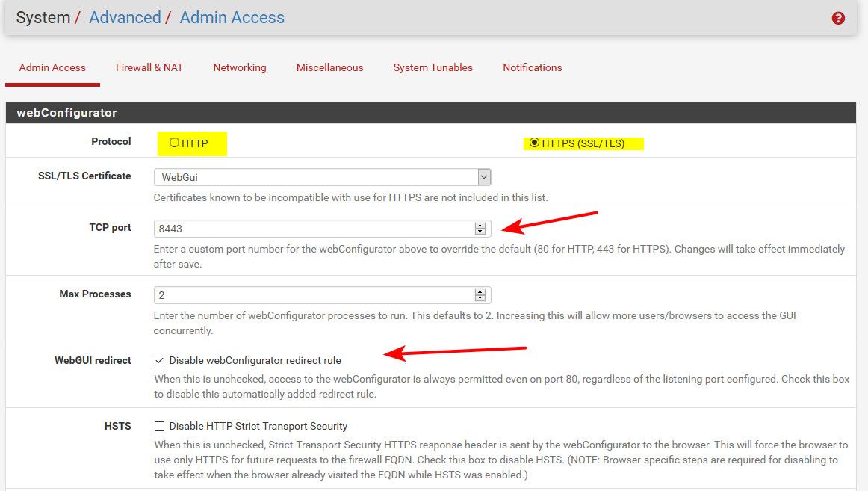The image size is (868, 491).
Task: Click the Max Processes stepper arrows
Action: (480, 295)
